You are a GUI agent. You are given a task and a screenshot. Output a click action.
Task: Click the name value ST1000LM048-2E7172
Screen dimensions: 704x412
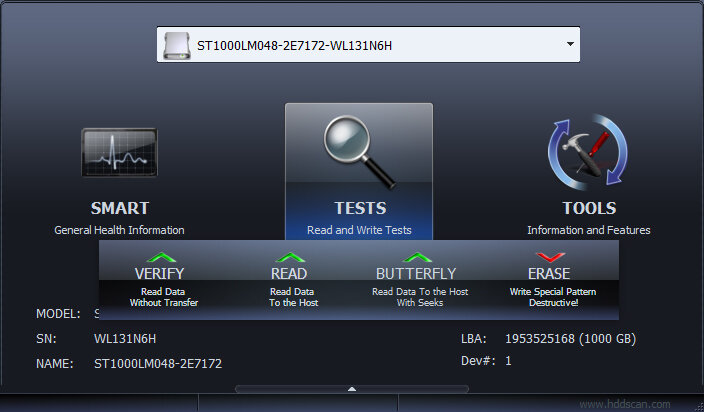point(158,364)
